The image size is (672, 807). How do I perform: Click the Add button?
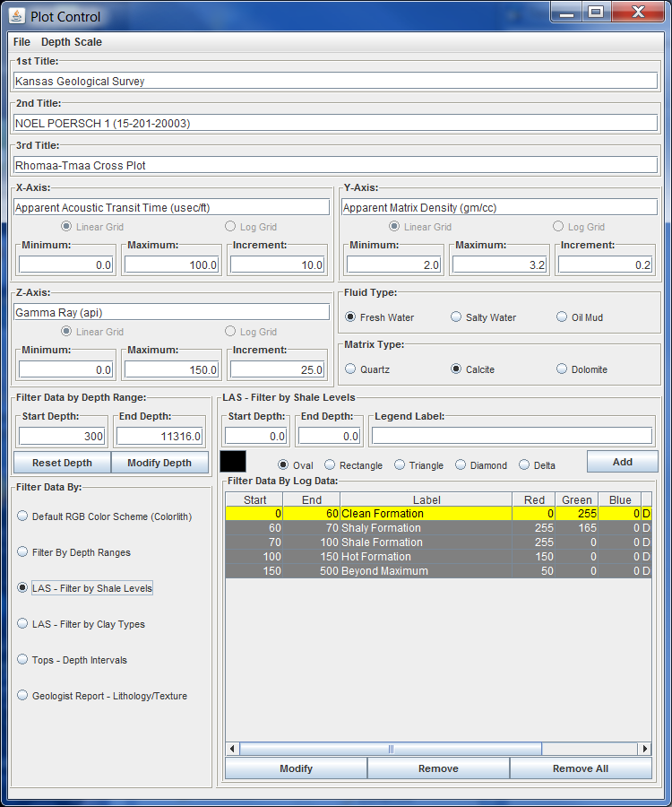[622, 462]
